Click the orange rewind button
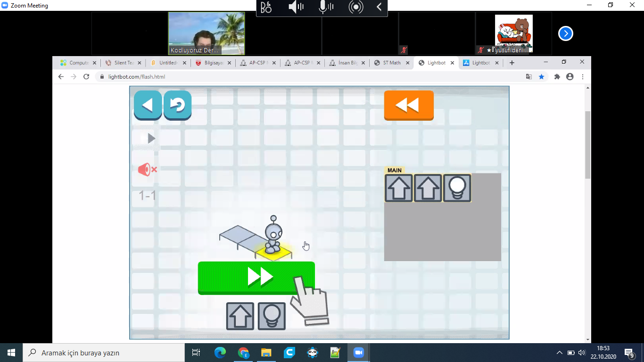Image resolution: width=644 pixels, height=362 pixels. coord(409,105)
